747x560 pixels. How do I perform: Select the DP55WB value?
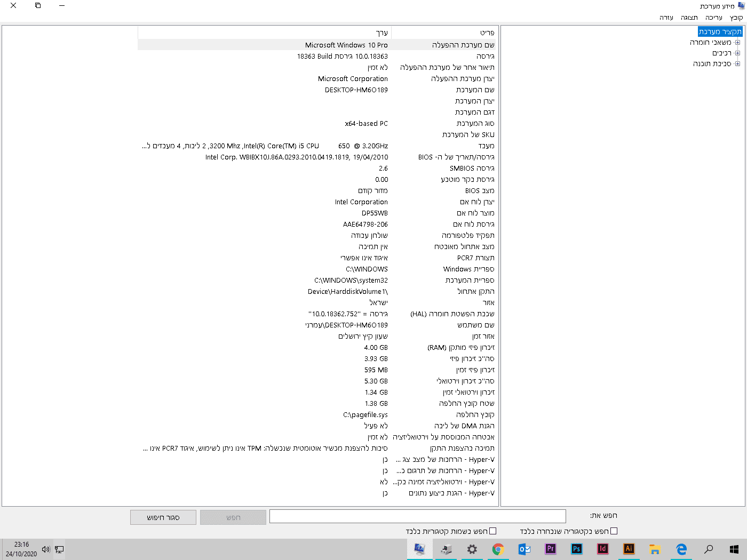click(375, 213)
